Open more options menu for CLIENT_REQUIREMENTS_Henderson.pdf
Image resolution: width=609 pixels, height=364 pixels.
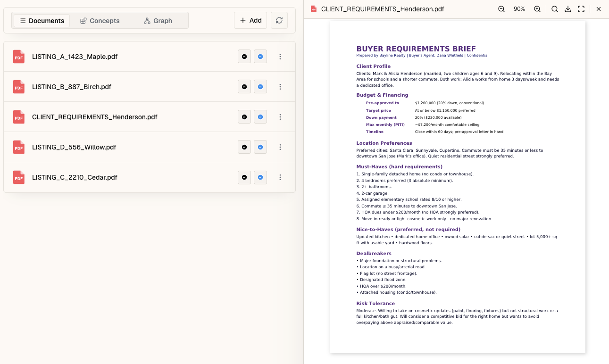(x=280, y=117)
